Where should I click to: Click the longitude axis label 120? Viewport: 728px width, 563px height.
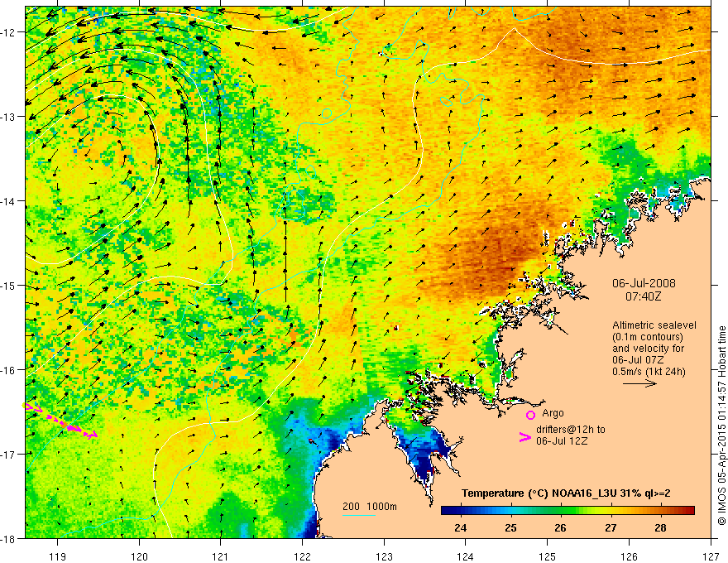(139, 556)
